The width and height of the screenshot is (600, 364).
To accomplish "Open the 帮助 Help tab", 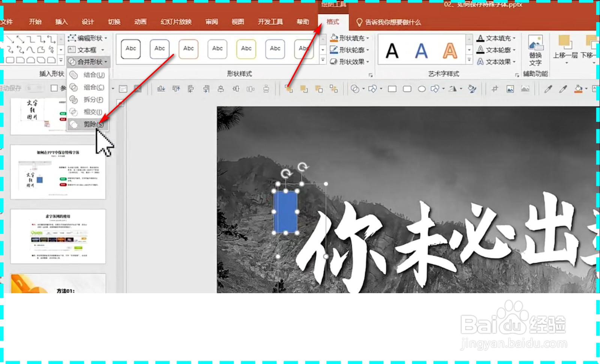I will pos(303,22).
